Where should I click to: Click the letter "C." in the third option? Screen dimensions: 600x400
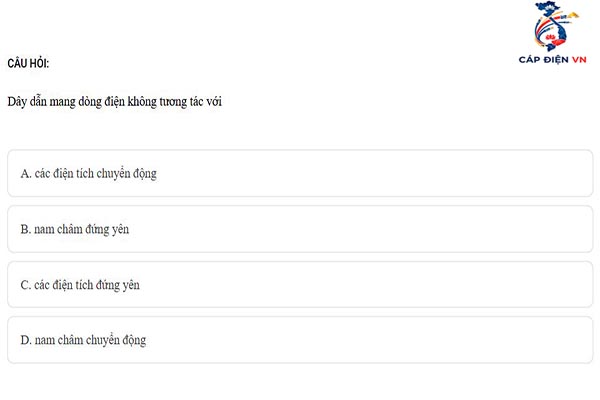(x=26, y=285)
